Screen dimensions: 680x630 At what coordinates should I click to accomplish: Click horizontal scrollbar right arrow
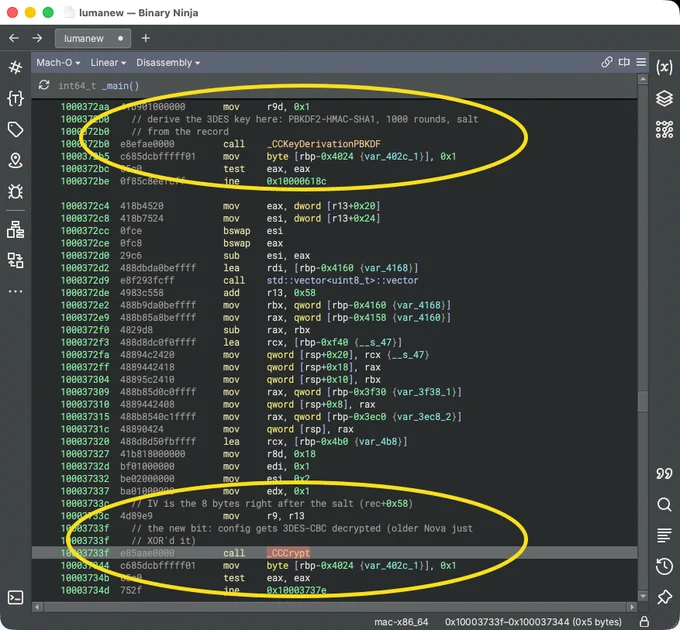pyautogui.click(x=631, y=607)
